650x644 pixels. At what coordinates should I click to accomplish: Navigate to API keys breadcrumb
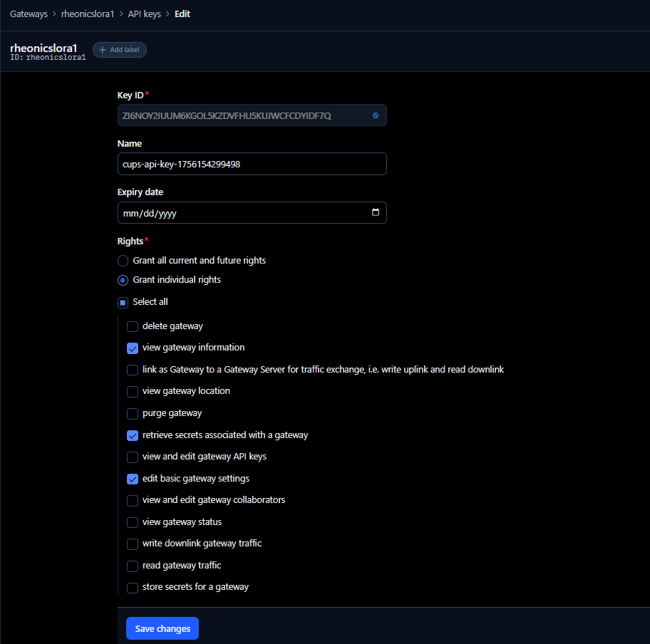pyautogui.click(x=144, y=14)
